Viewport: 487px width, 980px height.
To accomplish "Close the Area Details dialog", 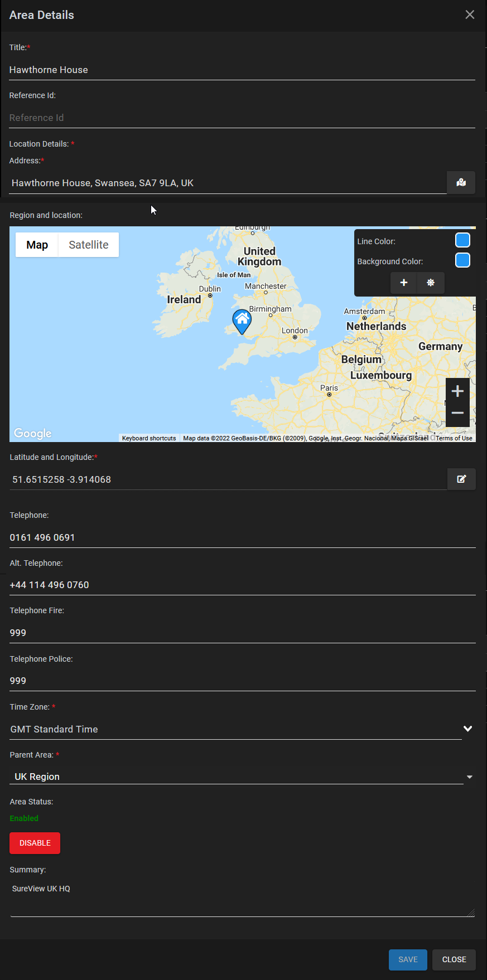I will click(470, 15).
